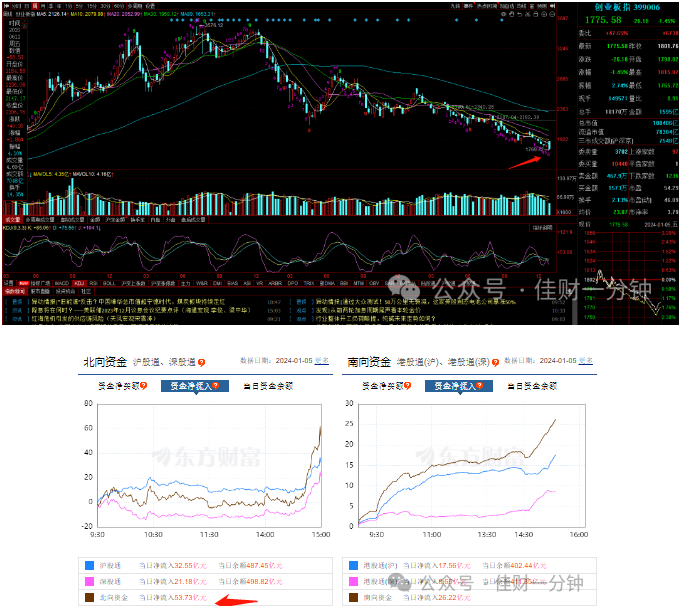Open news headline starting 红海危机引发的供应链风险

point(93,318)
